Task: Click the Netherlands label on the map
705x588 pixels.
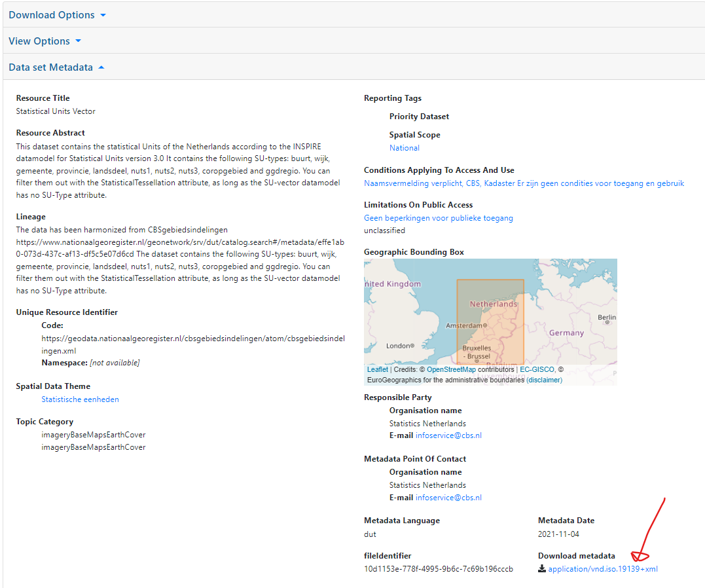Action: (x=493, y=304)
